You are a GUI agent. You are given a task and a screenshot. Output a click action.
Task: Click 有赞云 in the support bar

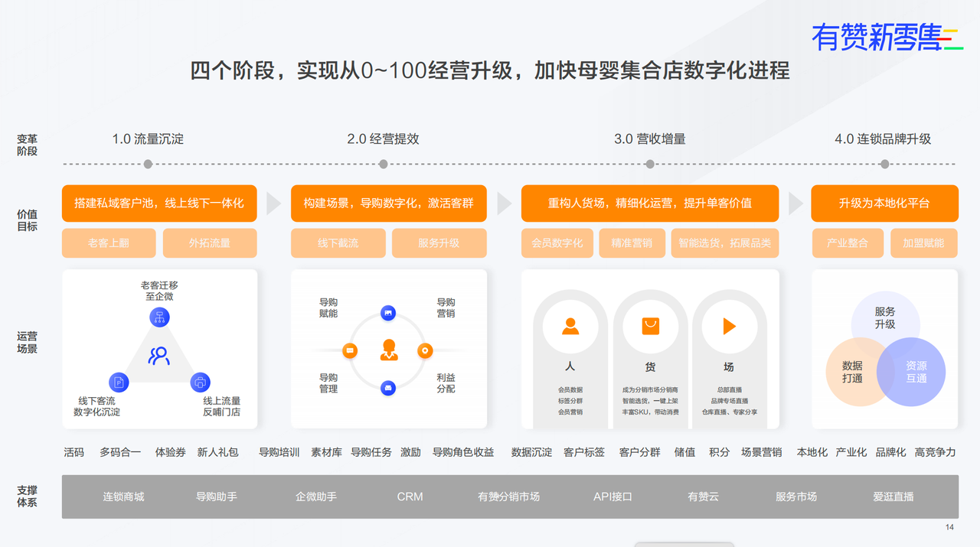(703, 497)
